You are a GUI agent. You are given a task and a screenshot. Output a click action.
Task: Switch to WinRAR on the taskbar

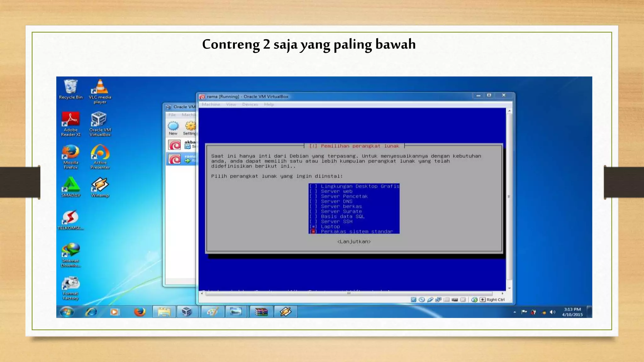click(261, 312)
